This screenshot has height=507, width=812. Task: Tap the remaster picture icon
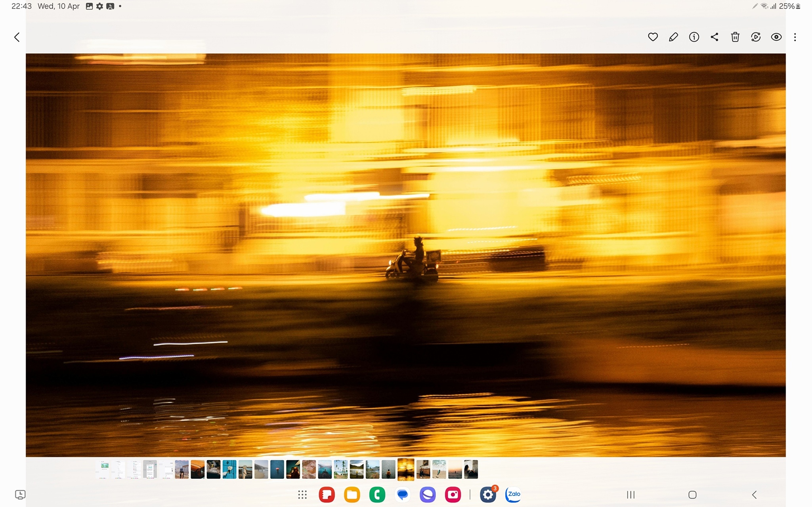(756, 37)
